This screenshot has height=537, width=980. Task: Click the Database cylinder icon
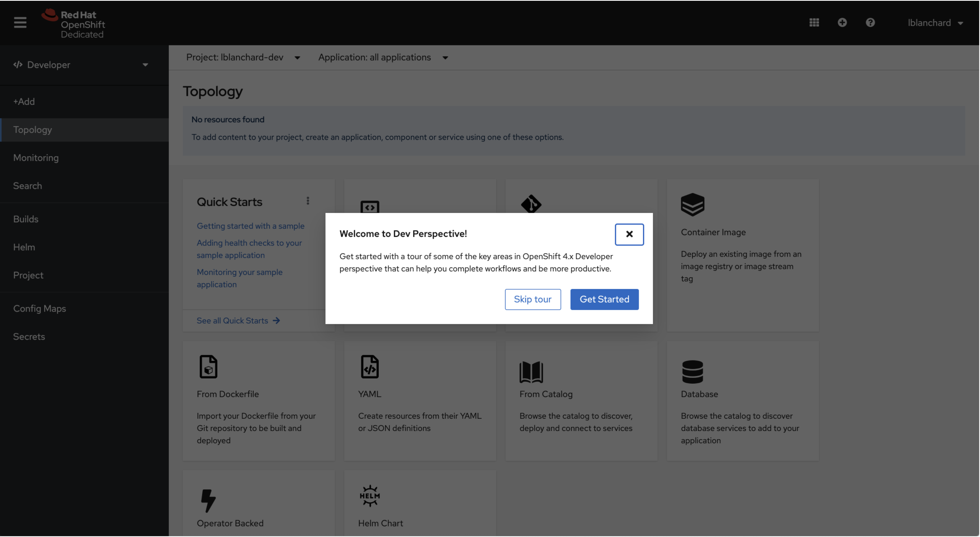[x=692, y=372]
